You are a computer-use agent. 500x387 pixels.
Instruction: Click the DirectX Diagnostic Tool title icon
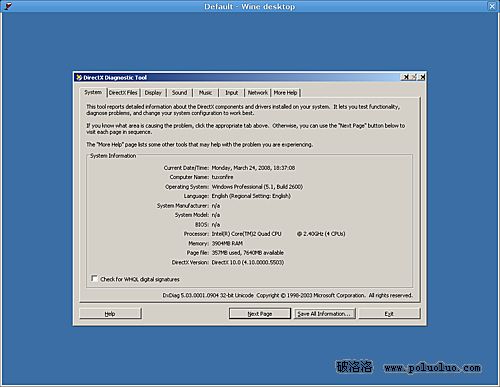click(79, 77)
